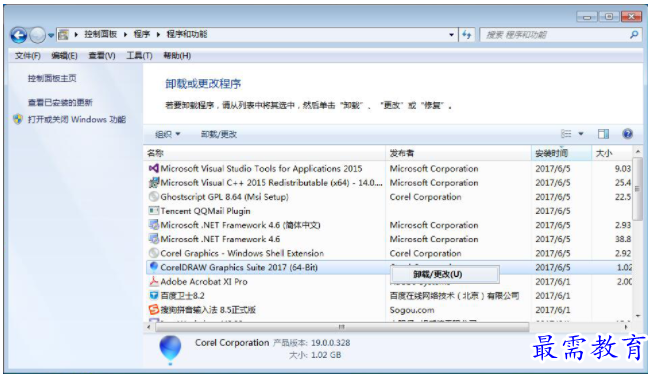654x379 pixels.
Task: Open the 组织 dropdown in toolbar
Action: point(167,134)
